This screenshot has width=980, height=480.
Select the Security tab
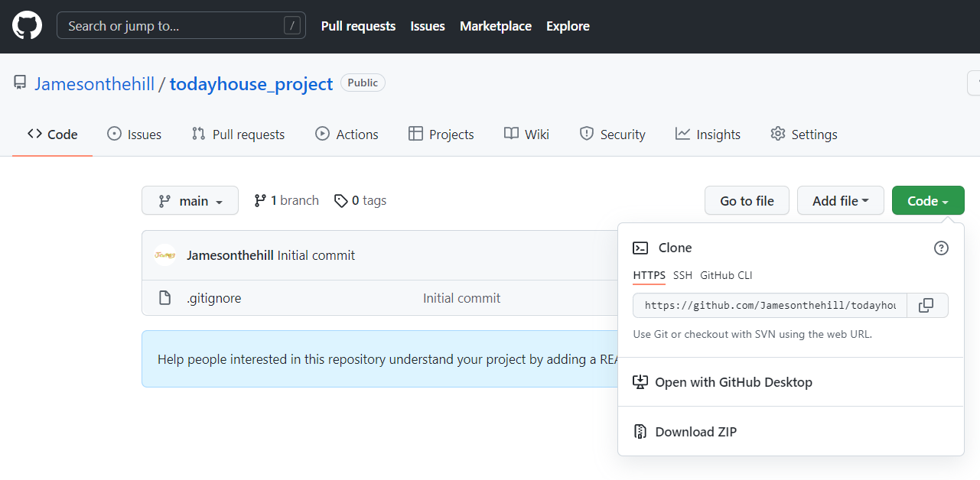tap(612, 135)
